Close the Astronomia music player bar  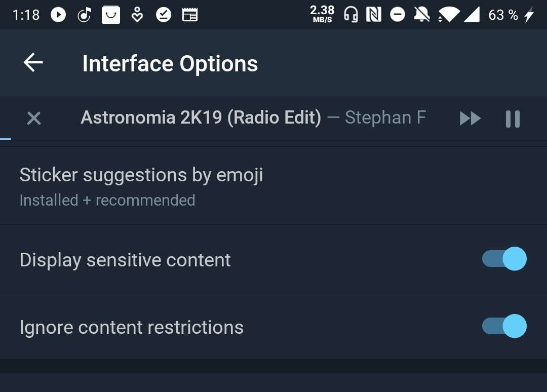34,119
